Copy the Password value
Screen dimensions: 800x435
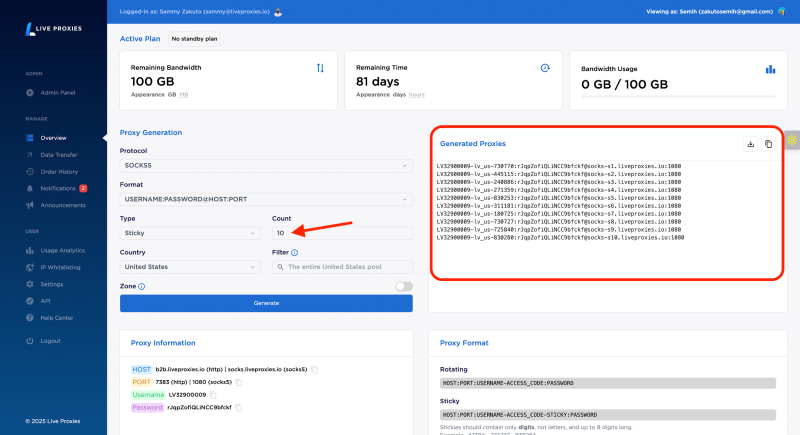click(x=238, y=408)
